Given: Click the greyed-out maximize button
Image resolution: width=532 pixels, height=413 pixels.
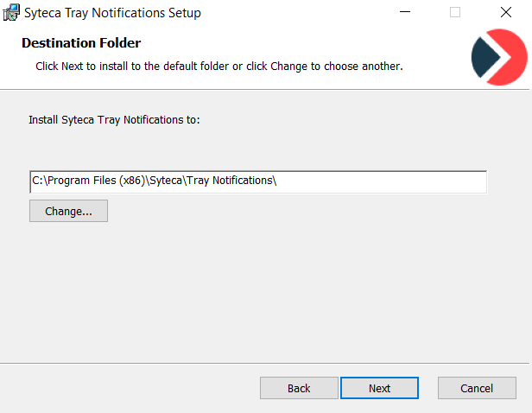Looking at the screenshot, I should point(455,13).
